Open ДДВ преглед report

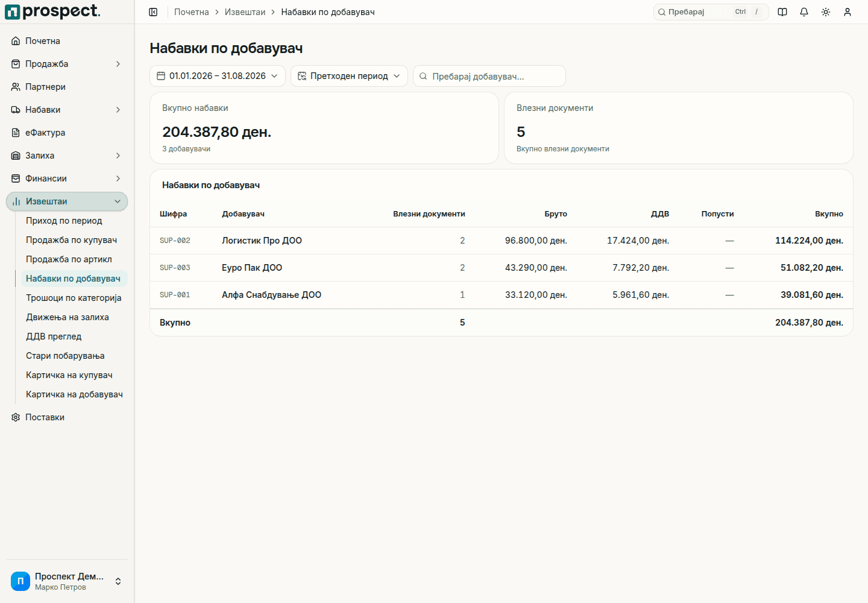pyautogui.click(x=54, y=336)
